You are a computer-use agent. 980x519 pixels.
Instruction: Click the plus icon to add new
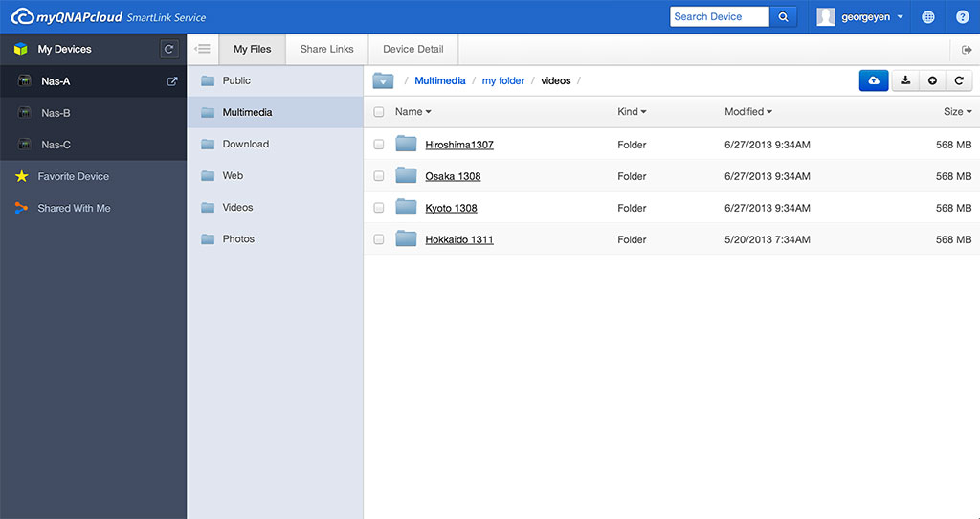pyautogui.click(x=932, y=81)
